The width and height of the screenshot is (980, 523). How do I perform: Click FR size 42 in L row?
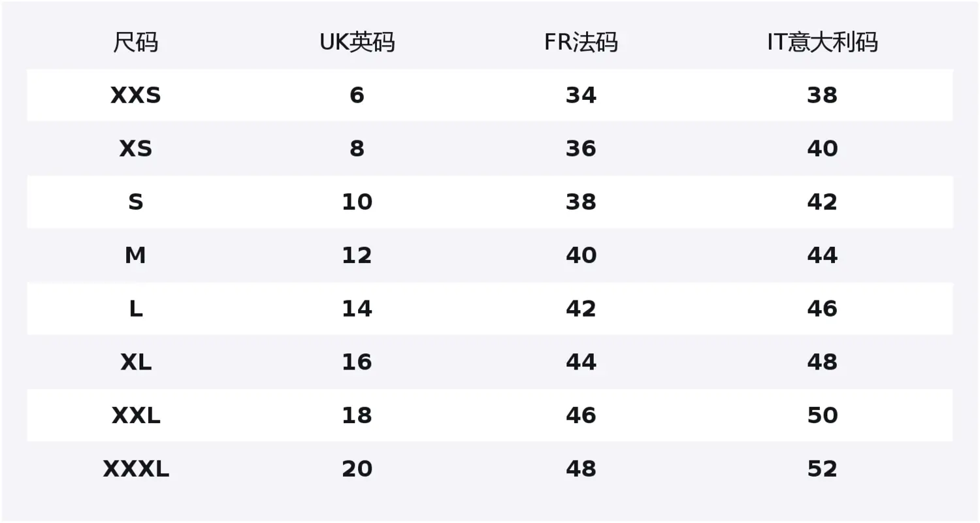pos(581,309)
